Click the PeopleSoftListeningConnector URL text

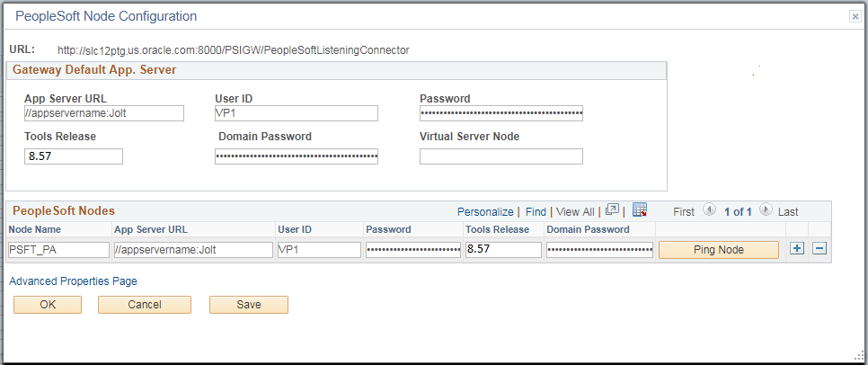(233, 50)
